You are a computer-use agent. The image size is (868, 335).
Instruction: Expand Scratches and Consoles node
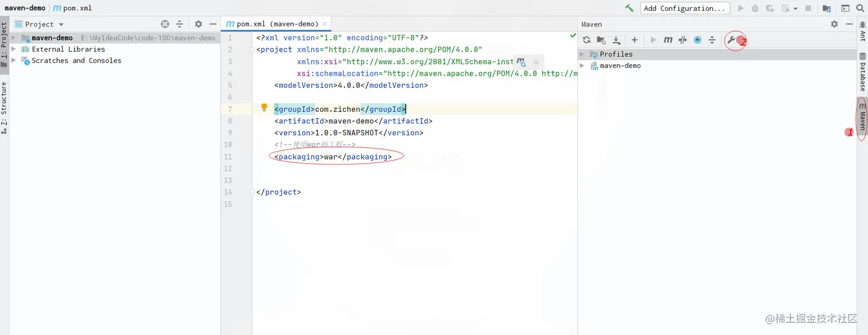click(x=14, y=60)
